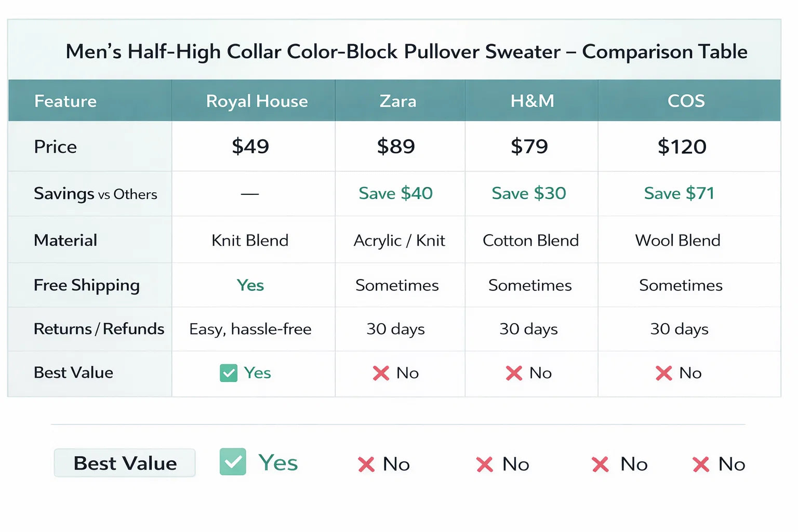Click the leftmost red X in the bottom row

pos(366,464)
